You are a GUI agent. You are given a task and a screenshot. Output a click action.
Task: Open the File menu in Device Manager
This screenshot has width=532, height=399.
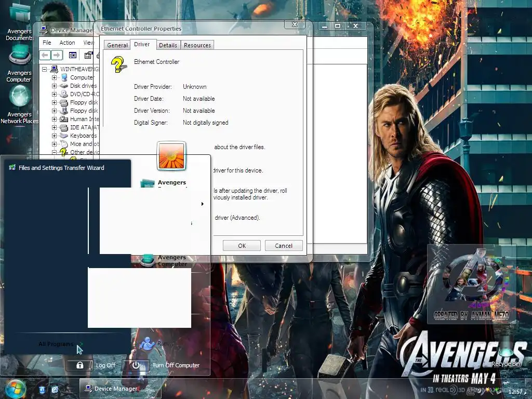point(47,43)
